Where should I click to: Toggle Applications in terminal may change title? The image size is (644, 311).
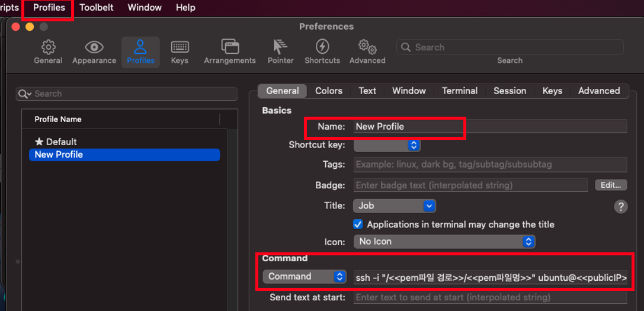coord(358,225)
